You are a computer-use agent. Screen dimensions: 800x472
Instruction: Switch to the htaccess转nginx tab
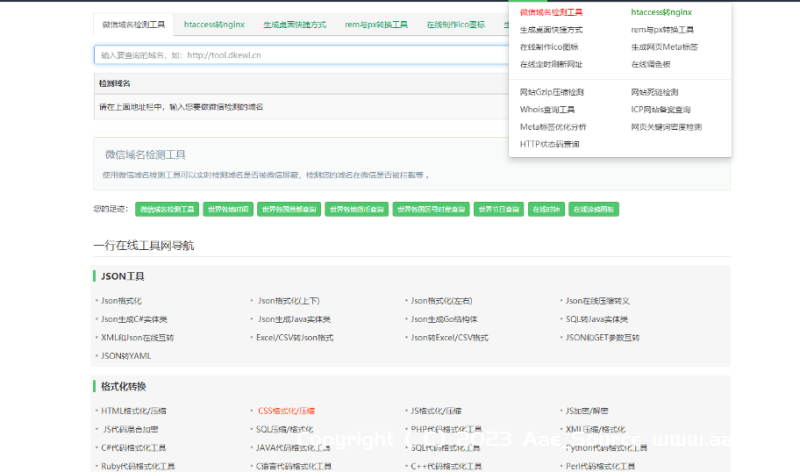click(213, 22)
